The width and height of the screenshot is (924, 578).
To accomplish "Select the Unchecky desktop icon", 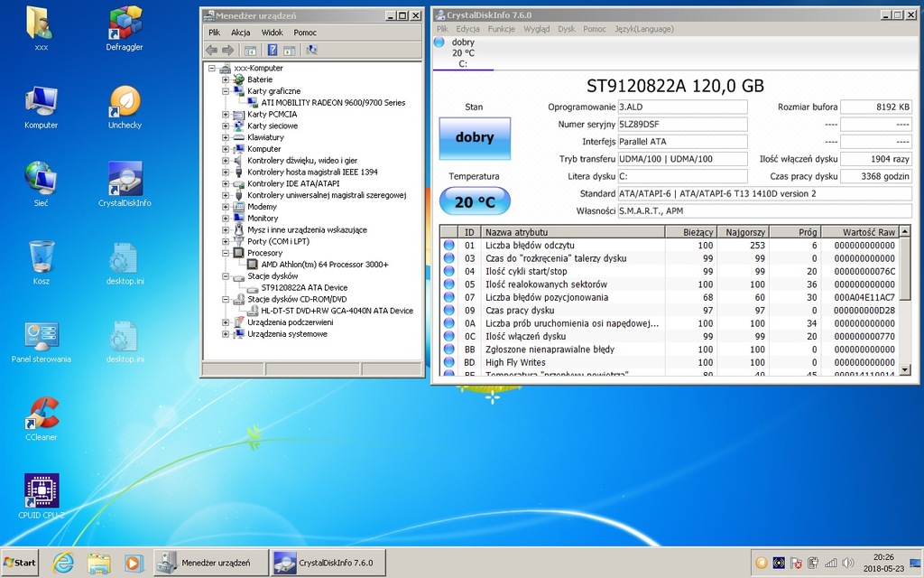I will [125, 107].
